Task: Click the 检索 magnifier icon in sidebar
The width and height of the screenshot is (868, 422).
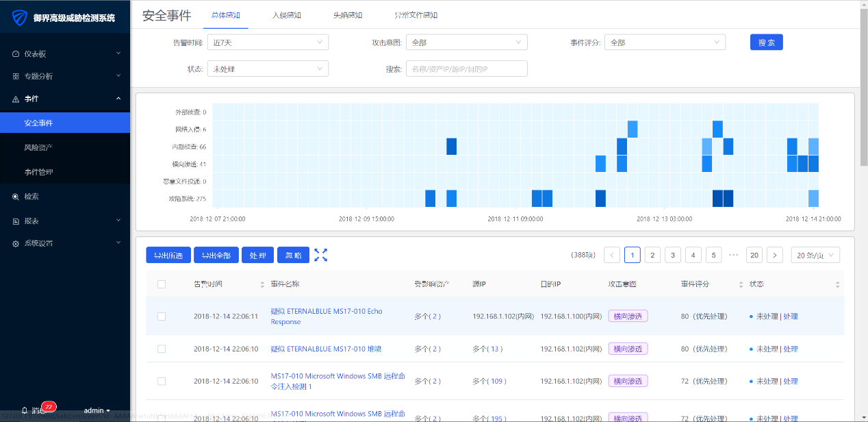Action: point(16,197)
